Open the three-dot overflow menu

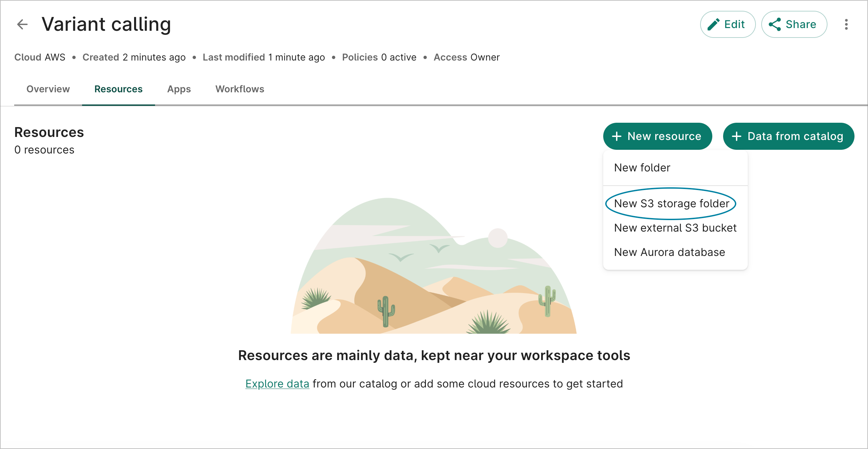coord(846,24)
